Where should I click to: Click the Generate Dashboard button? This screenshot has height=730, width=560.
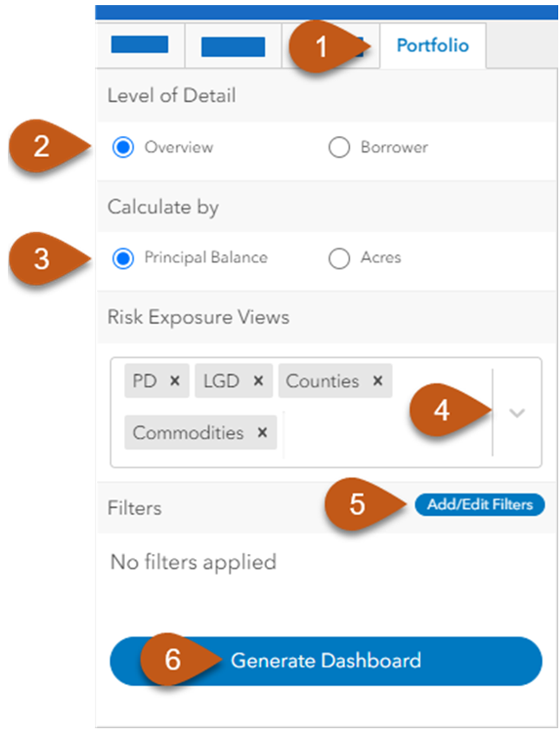(x=325, y=661)
